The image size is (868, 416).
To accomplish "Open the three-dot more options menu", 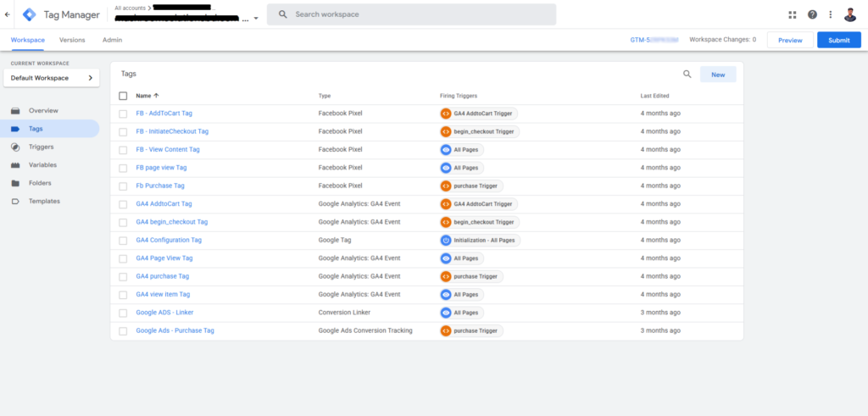I will 831,14.
